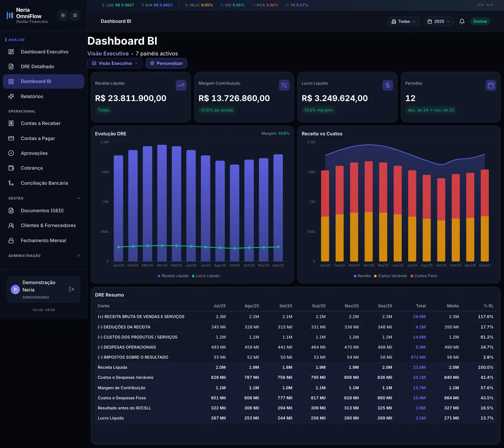This screenshot has width=504, height=448.
Task: Click the Períodos calendar icon
Action: coord(491,85)
